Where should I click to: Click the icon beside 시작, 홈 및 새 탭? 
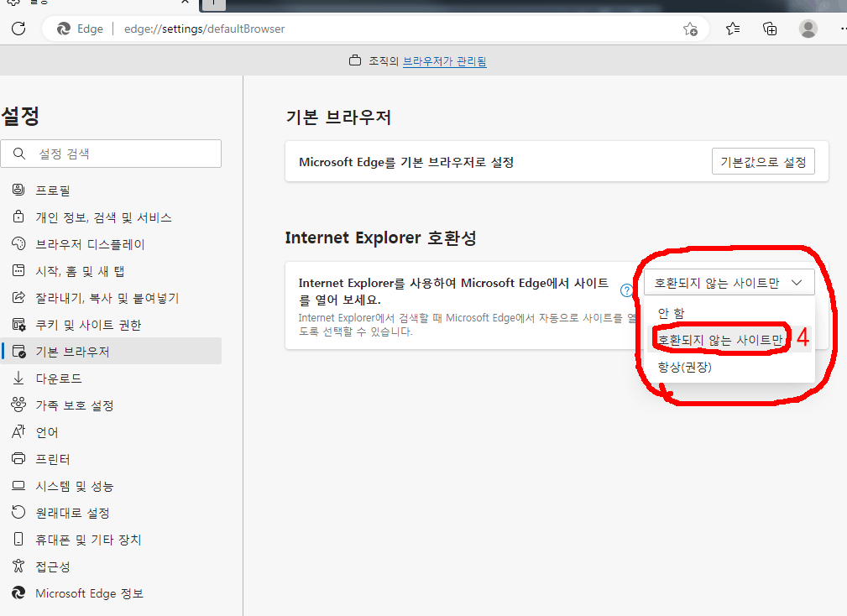click(x=18, y=270)
